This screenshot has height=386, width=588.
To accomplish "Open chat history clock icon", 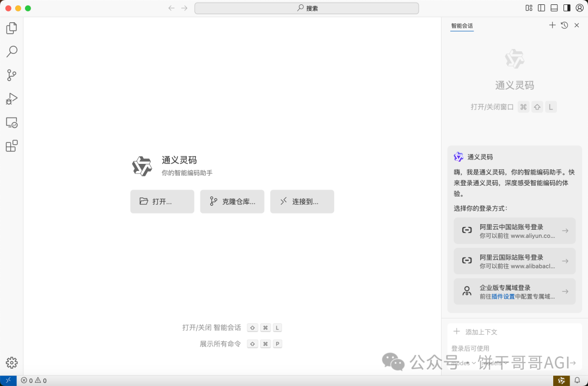I will (565, 25).
